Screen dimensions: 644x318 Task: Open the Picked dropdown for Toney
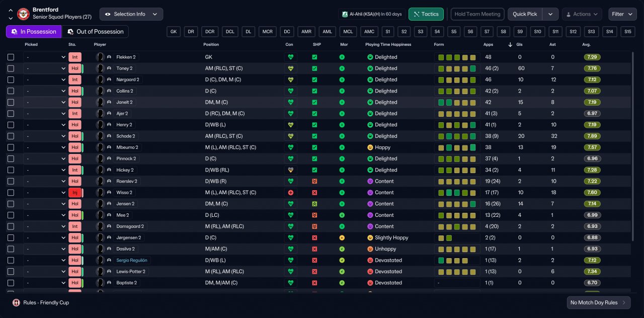click(45, 68)
